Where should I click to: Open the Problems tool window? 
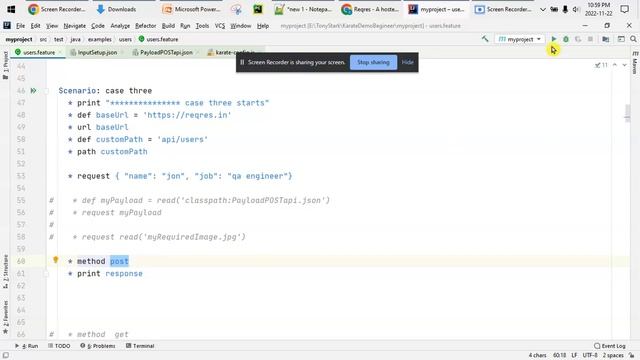click(98, 346)
